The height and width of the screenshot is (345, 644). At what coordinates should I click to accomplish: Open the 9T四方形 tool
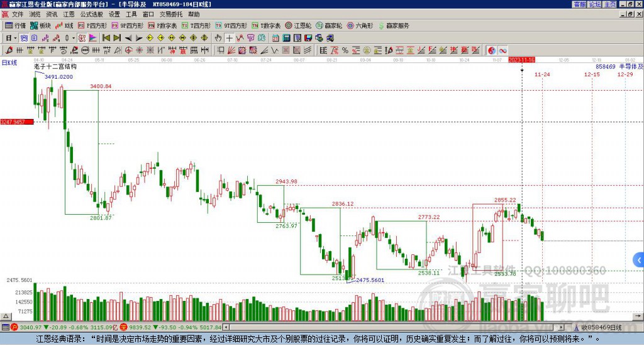click(231, 25)
